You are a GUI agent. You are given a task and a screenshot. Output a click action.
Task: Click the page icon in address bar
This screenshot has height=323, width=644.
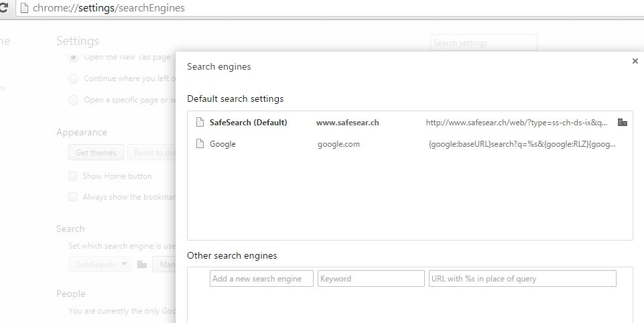24,8
